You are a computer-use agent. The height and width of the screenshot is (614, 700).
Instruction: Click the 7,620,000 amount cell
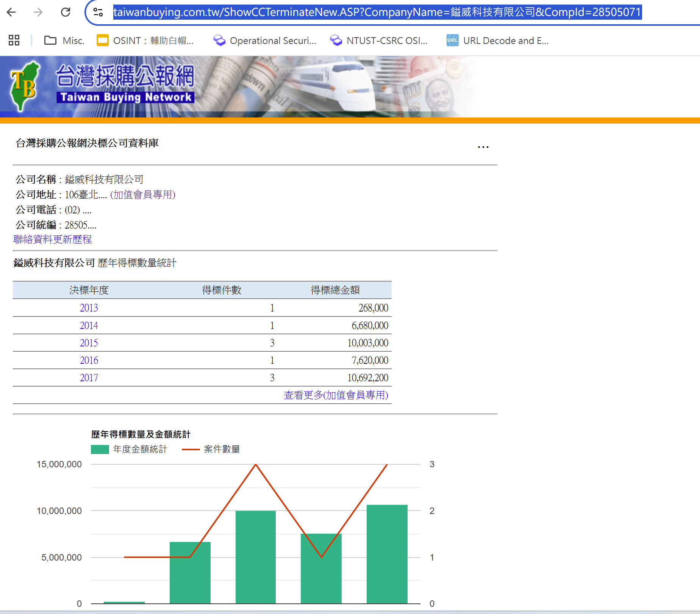coord(370,360)
